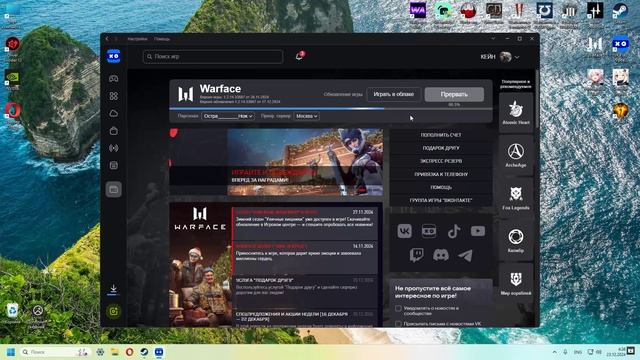Select ЭКСПРЕСС-РЕЗЕРВ menu entry

[441, 161]
